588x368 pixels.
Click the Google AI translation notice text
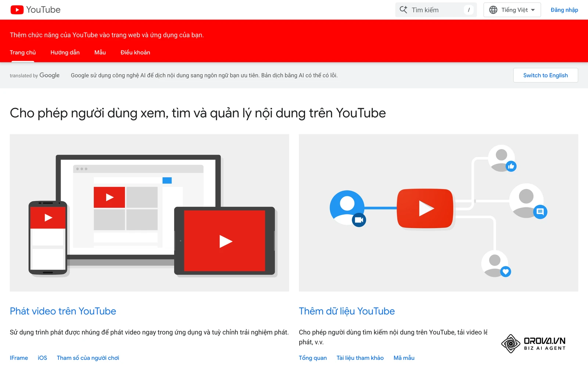tap(204, 75)
